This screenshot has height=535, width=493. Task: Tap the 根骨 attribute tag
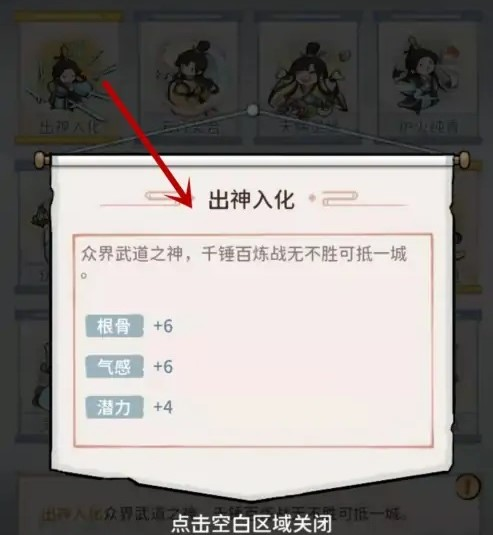point(114,326)
